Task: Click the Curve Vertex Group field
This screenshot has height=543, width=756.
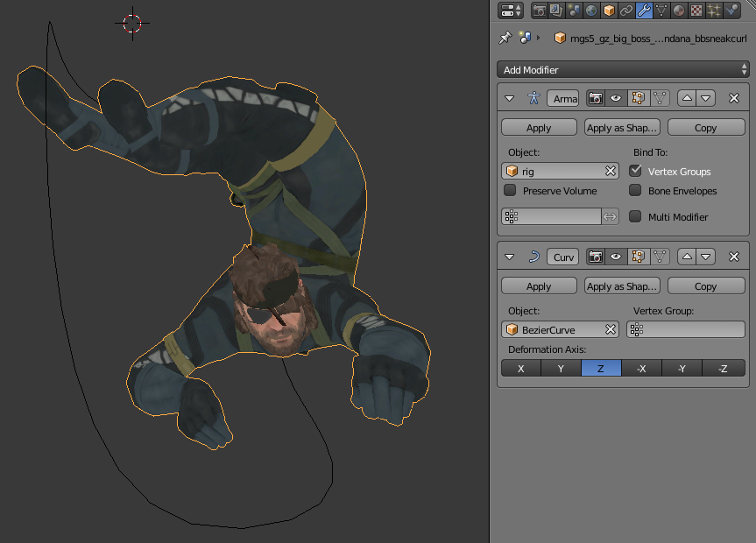Action: click(686, 330)
